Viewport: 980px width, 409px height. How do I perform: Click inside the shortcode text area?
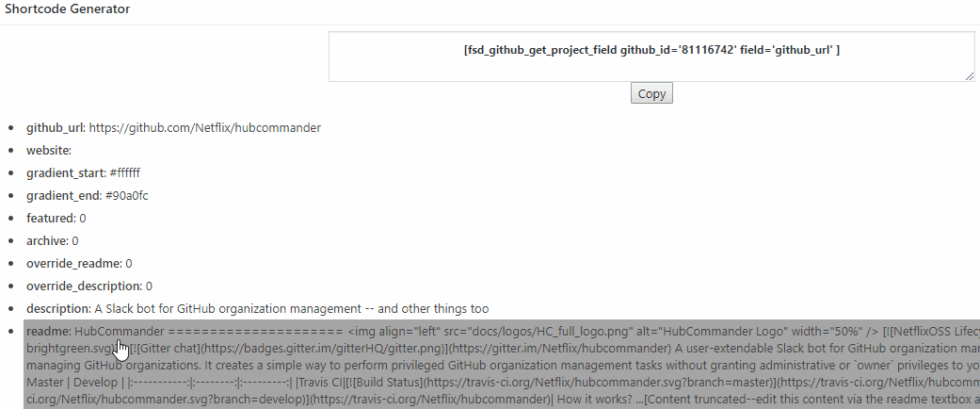(x=651, y=57)
